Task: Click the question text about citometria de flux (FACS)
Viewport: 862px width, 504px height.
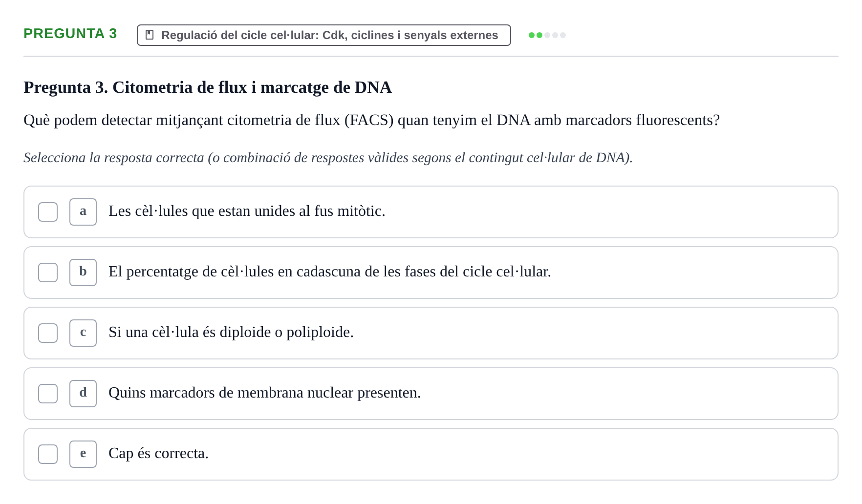Action: (x=372, y=120)
